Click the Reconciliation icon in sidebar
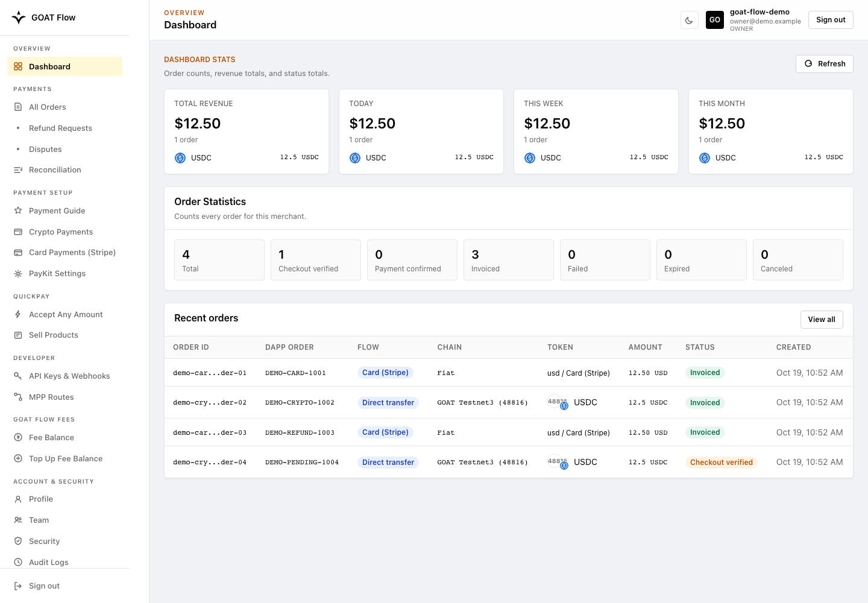Viewport: 868px width, 603px height. (x=18, y=170)
